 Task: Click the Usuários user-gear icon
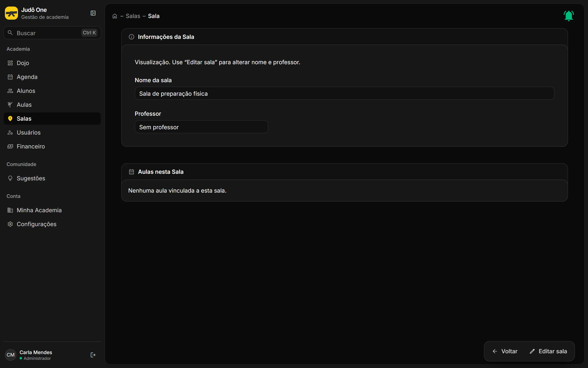(10, 132)
